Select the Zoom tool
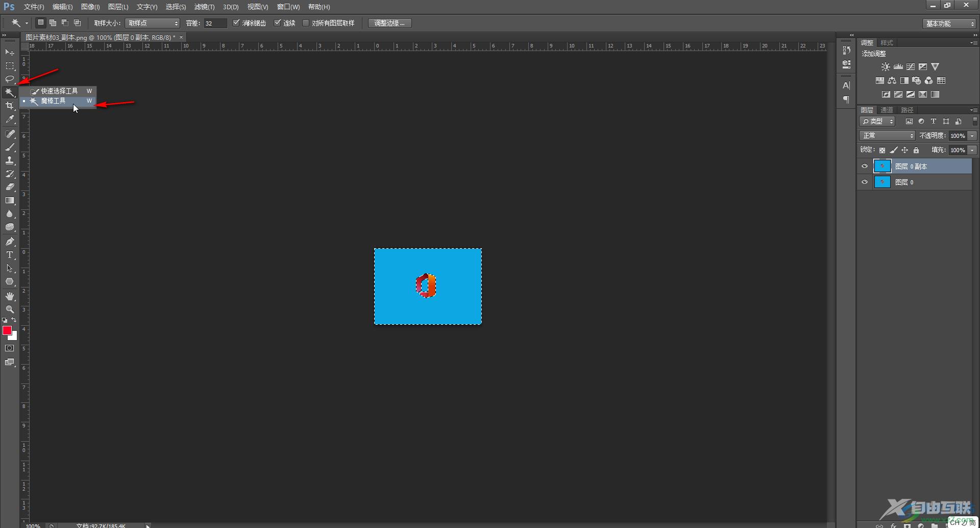980x528 pixels. point(10,309)
